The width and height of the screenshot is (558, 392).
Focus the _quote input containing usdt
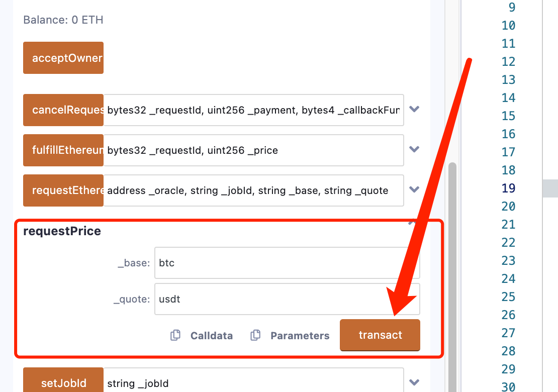[x=287, y=299]
